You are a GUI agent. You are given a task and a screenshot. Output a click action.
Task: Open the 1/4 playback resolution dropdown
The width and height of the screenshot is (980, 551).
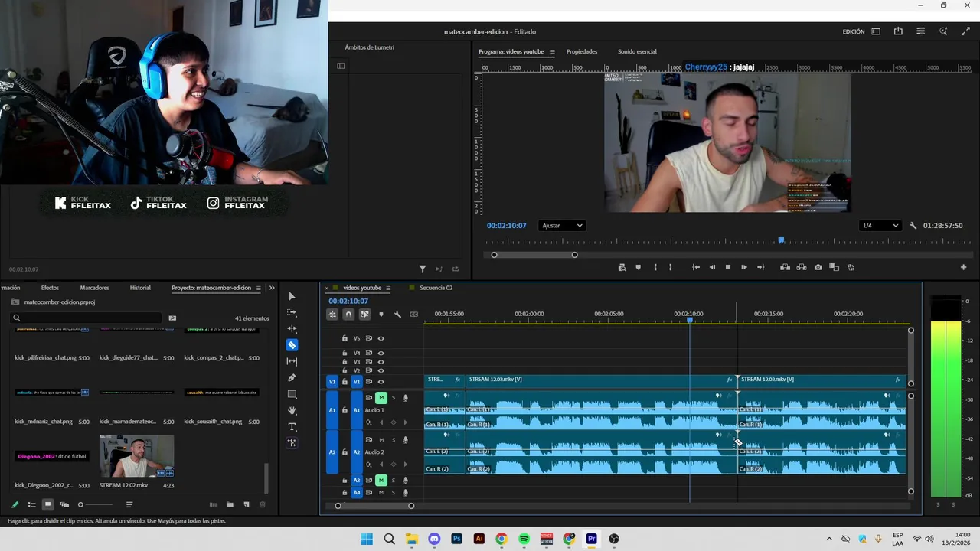880,226
